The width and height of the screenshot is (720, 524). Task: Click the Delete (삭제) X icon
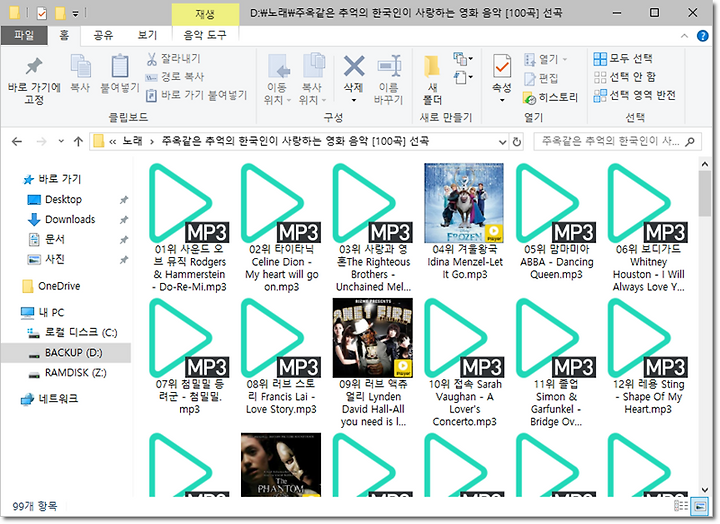354,66
